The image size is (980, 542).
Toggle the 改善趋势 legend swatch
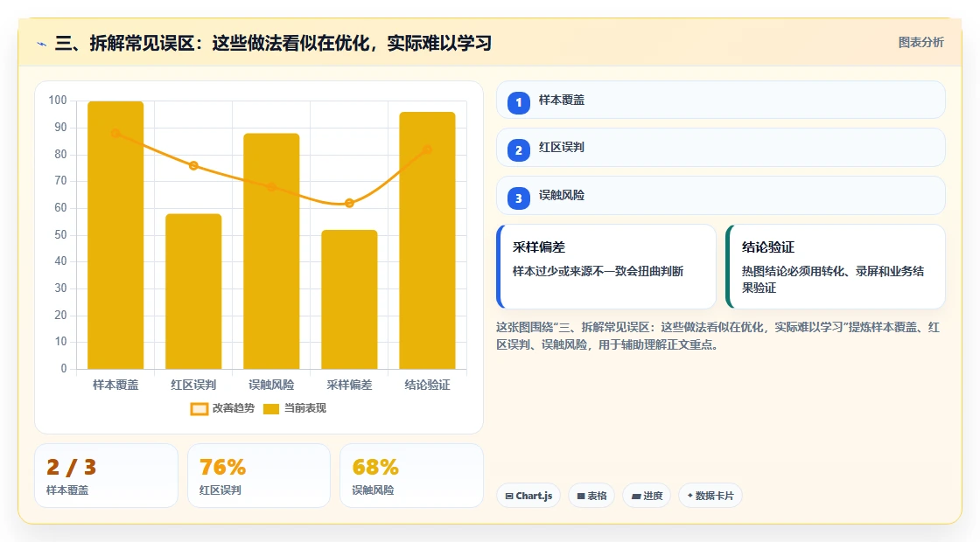[199, 408]
